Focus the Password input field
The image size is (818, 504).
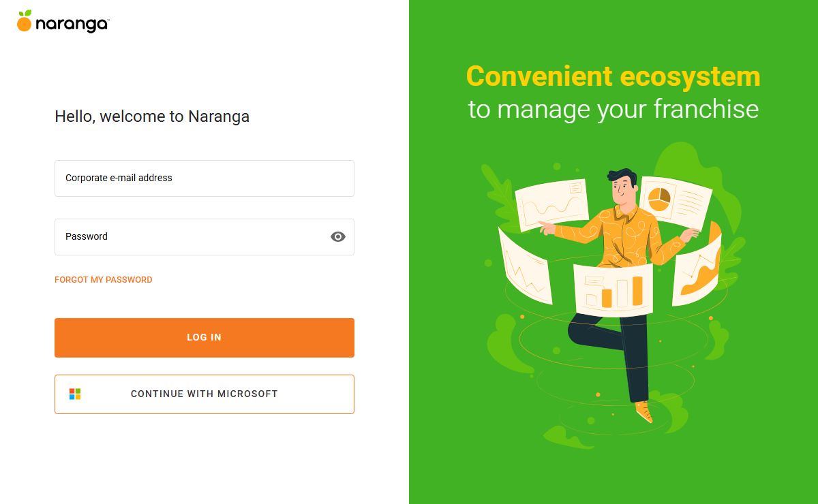tap(191, 237)
